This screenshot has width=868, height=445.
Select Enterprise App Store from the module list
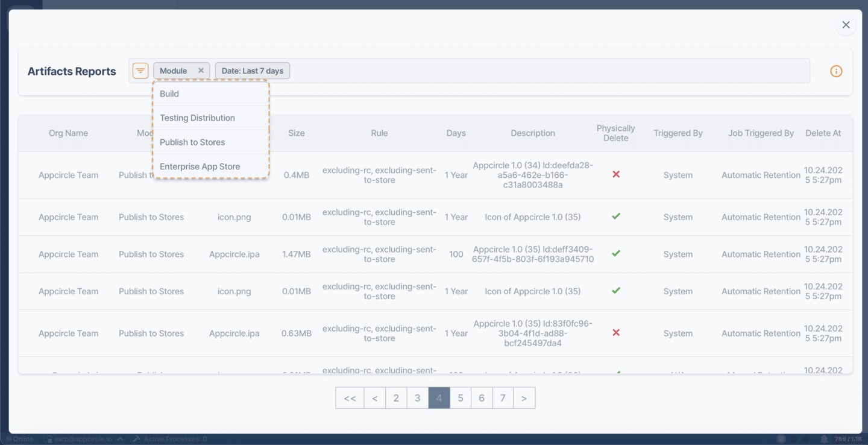click(x=199, y=166)
